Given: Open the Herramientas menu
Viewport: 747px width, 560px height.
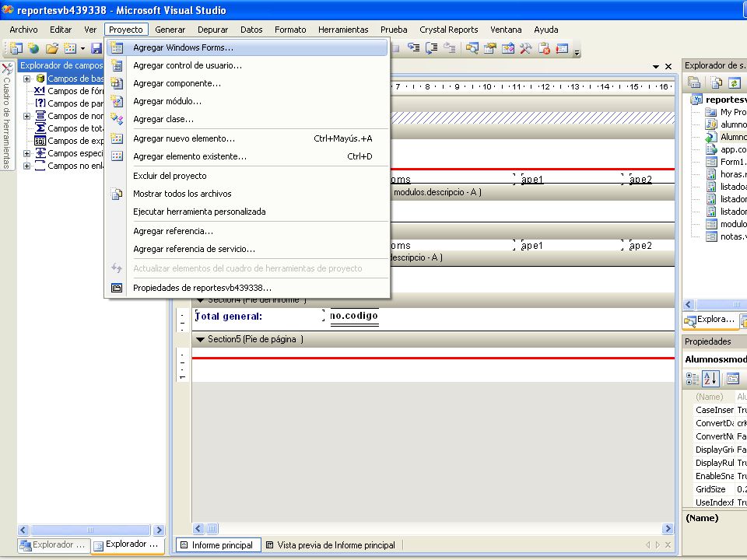Looking at the screenshot, I should coord(343,30).
